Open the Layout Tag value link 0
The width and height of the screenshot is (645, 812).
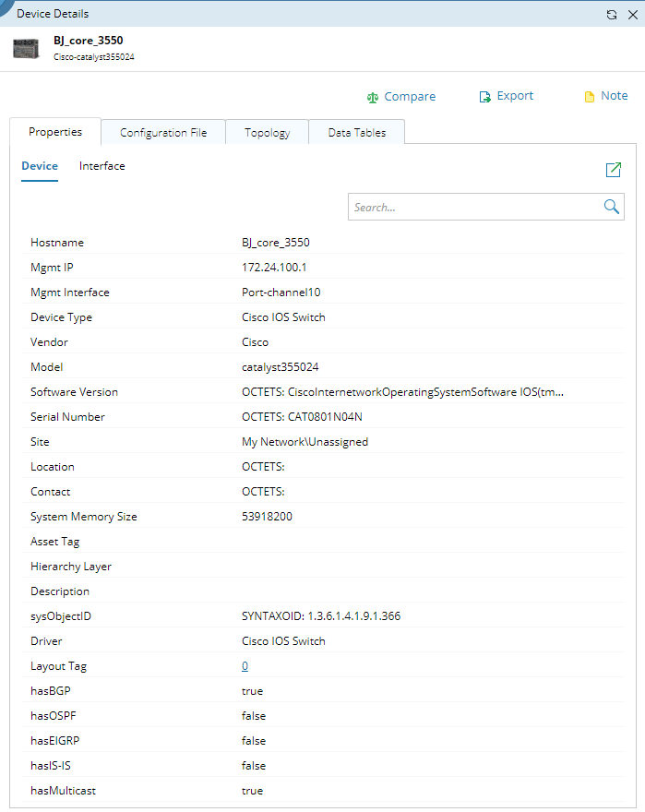245,666
